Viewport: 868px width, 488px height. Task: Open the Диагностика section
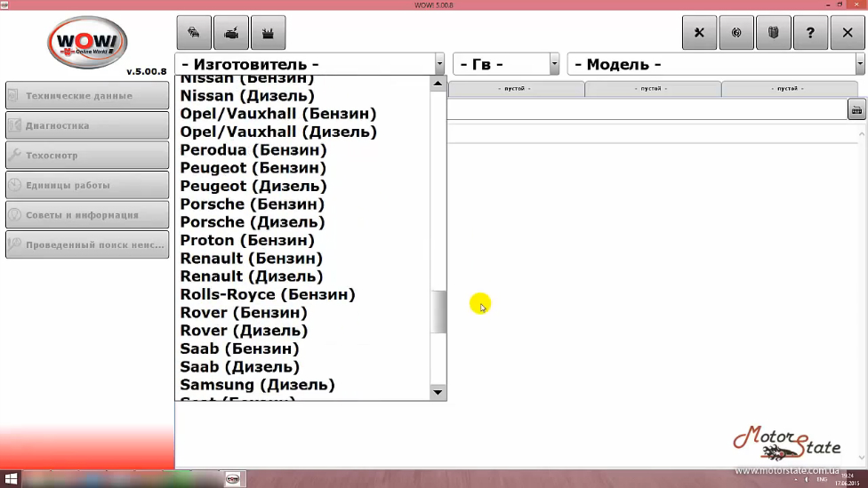[87, 125]
